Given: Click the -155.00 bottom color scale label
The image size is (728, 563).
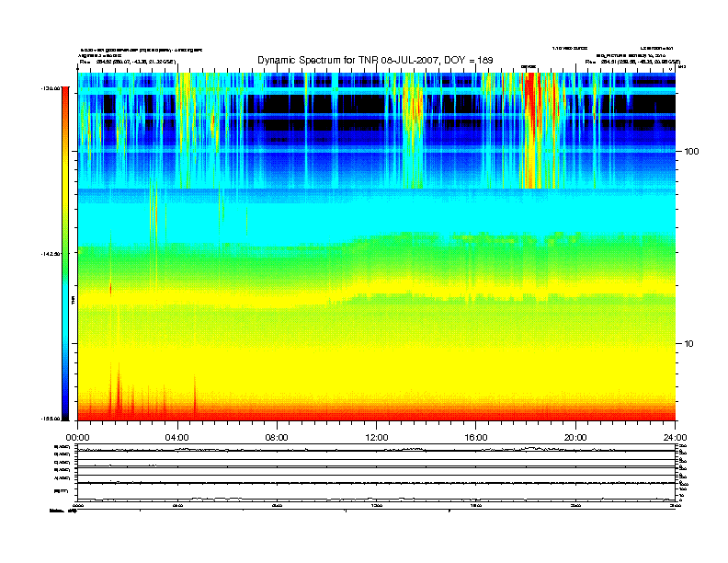Looking at the screenshot, I should coord(50,419).
